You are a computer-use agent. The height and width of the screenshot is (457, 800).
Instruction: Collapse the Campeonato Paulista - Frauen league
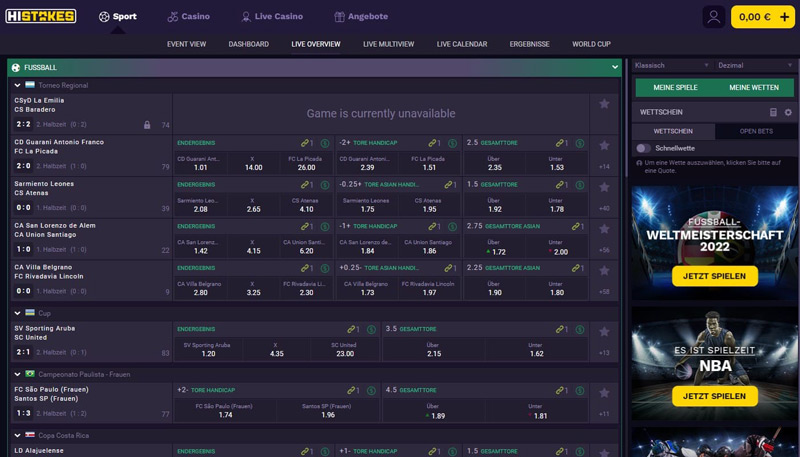17,374
